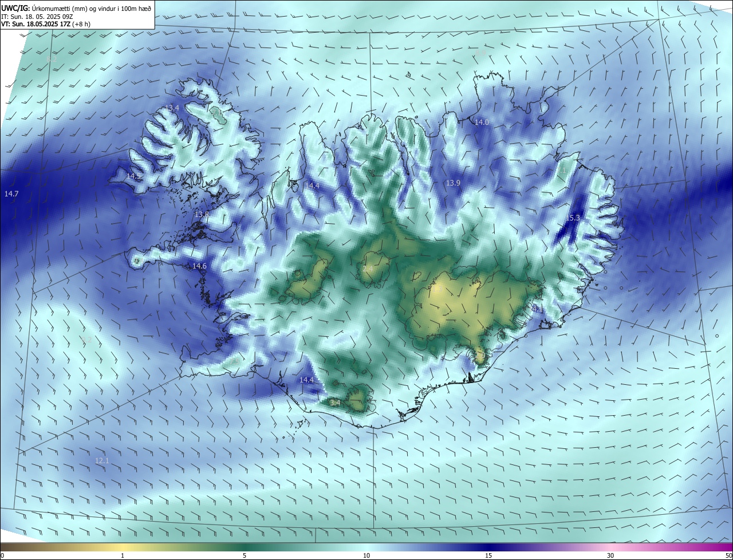Click the 'IT: Sun. 18. 05. 2025 09Z' line
The width and height of the screenshot is (733, 560).
(x=38, y=16)
